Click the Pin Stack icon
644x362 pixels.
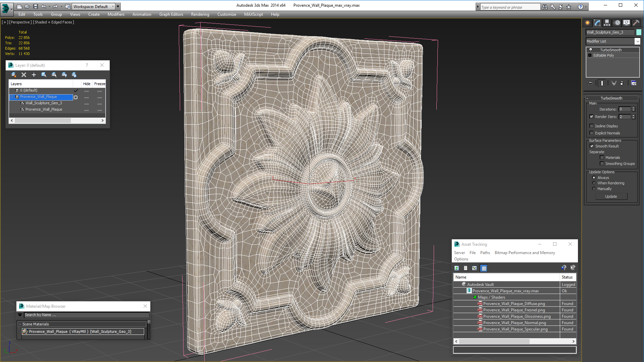tap(590, 83)
